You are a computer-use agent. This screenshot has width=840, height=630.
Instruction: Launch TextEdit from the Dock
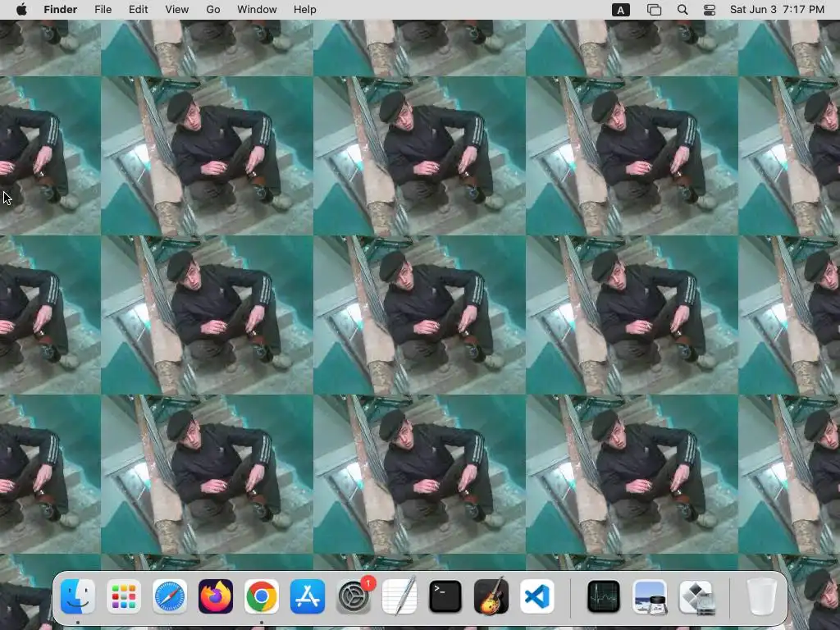click(399, 596)
